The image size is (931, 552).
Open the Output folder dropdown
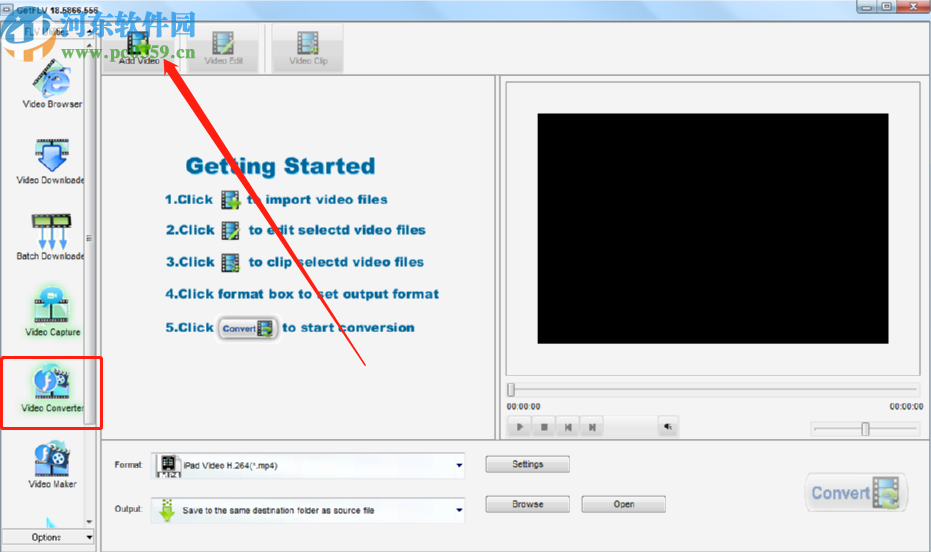coord(459,510)
